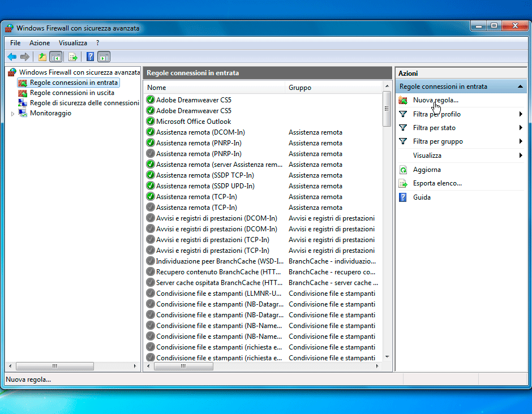Click the Forward arrow toolbar icon
Viewport: 532px width, 414px height.
coord(25,57)
